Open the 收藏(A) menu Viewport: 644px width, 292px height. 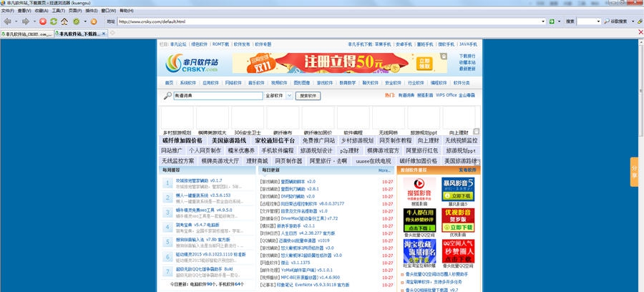[x=41, y=10]
